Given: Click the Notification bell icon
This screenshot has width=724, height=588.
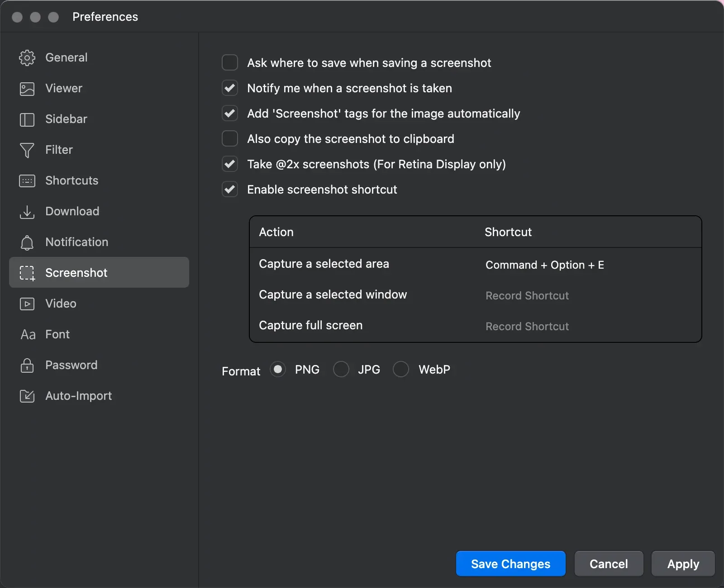Looking at the screenshot, I should (27, 242).
